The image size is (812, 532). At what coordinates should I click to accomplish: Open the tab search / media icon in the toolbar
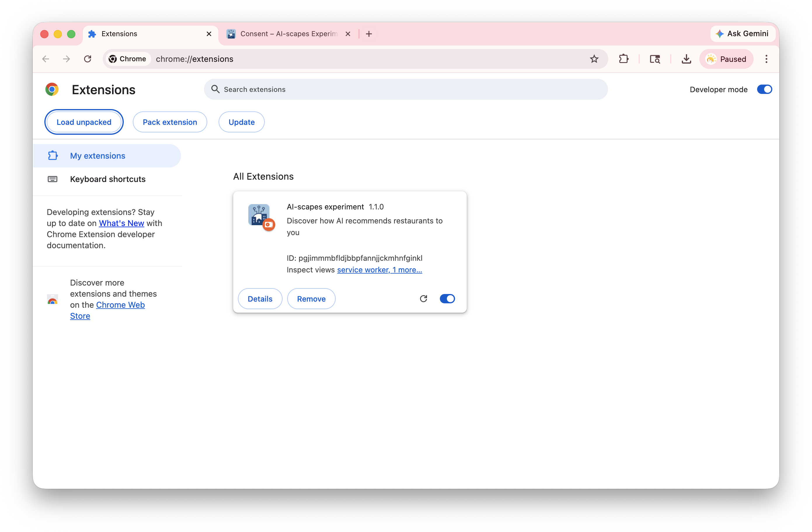coord(655,59)
